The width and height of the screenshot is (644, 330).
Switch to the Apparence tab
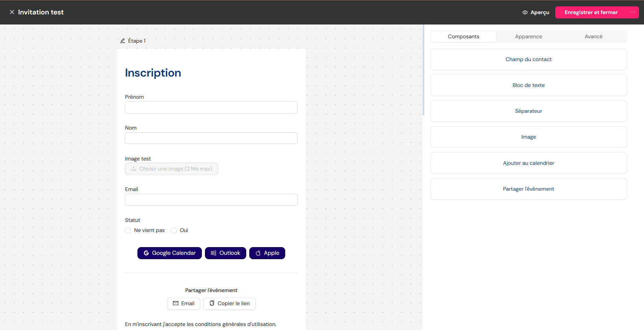528,37
